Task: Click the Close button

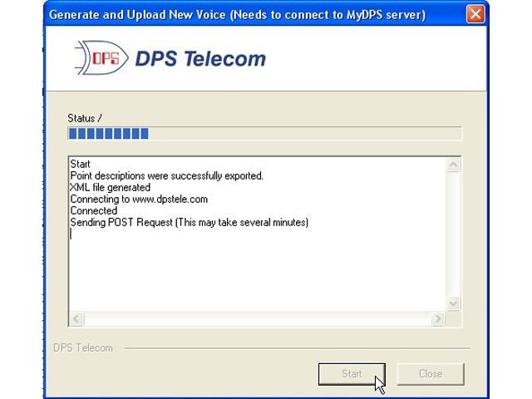Action: click(431, 374)
